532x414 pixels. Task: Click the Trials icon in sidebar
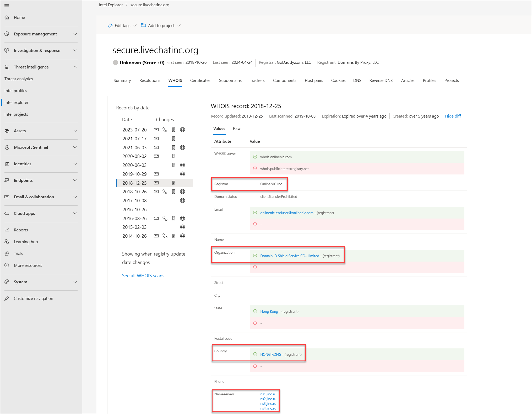pos(7,253)
